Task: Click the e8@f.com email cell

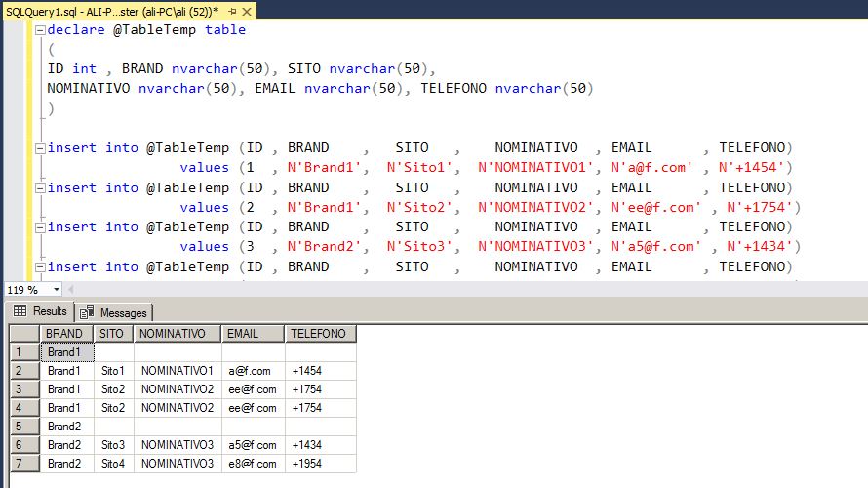Action: [254, 464]
